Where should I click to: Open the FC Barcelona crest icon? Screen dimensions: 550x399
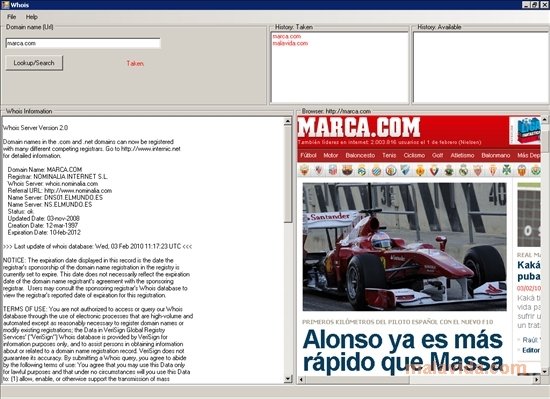coord(347,171)
